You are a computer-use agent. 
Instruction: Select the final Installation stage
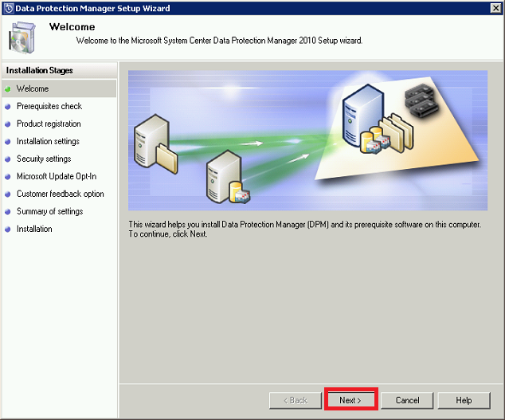[34, 230]
